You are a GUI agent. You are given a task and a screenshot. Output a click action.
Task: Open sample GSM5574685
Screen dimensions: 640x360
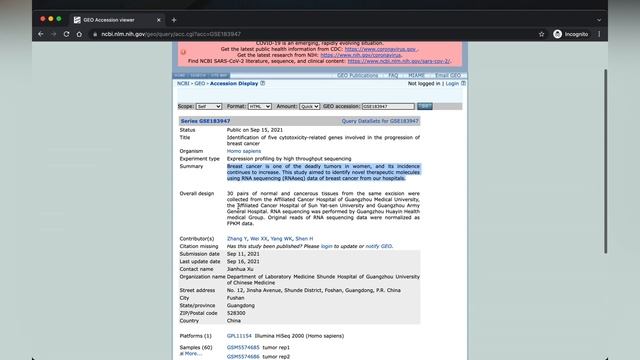tap(243, 347)
